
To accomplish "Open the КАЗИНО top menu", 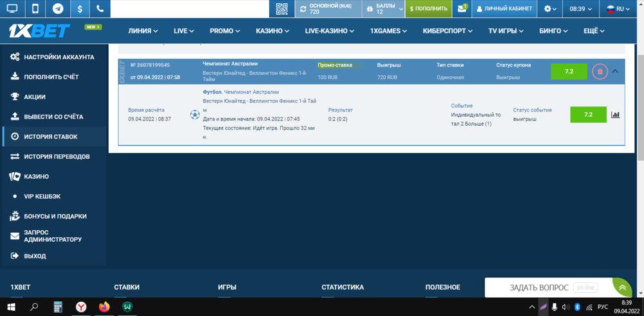I will pyautogui.click(x=272, y=31).
